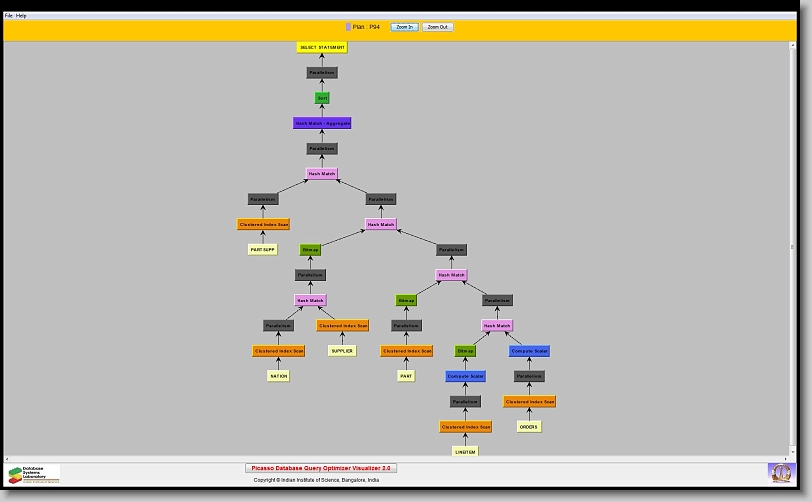The width and height of the screenshot is (812, 502).
Task: Select the PARTSUPP table node
Action: [263, 250]
